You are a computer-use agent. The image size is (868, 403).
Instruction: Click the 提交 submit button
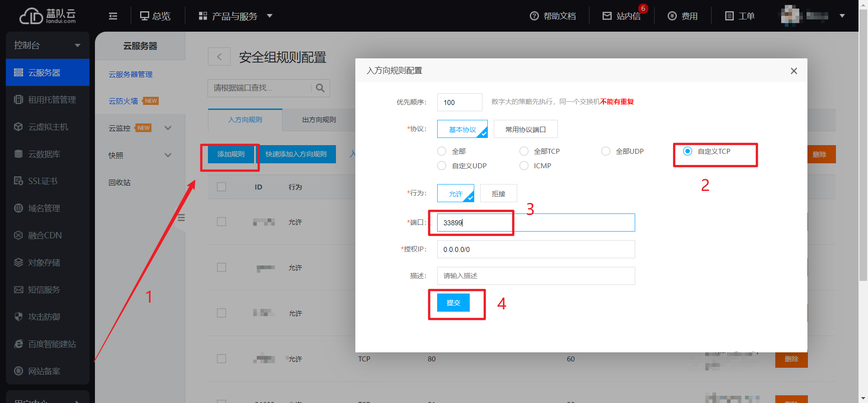[x=453, y=303]
